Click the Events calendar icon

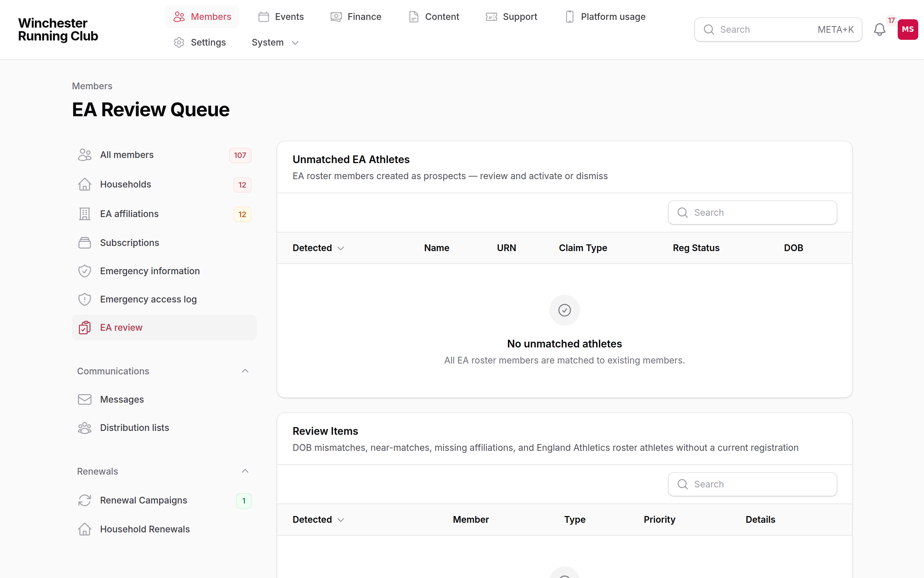pyautogui.click(x=263, y=17)
